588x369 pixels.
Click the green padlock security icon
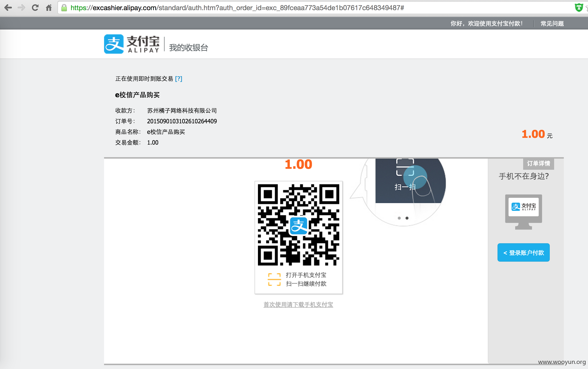pyautogui.click(x=64, y=8)
